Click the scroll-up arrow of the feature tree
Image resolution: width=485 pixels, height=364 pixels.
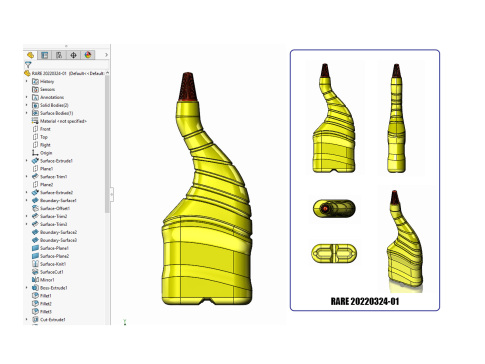click(x=107, y=73)
